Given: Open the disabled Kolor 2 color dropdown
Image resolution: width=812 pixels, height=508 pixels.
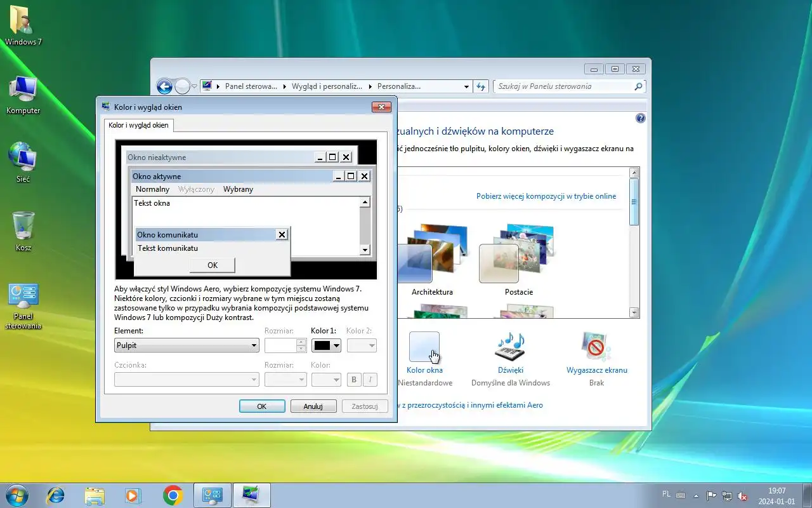Looking at the screenshot, I should pos(362,345).
